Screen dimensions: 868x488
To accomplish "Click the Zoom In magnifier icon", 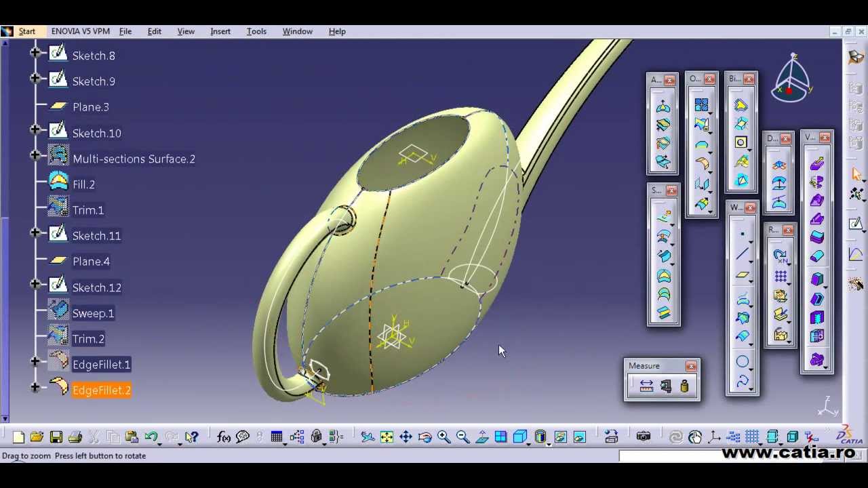I will 443,437.
